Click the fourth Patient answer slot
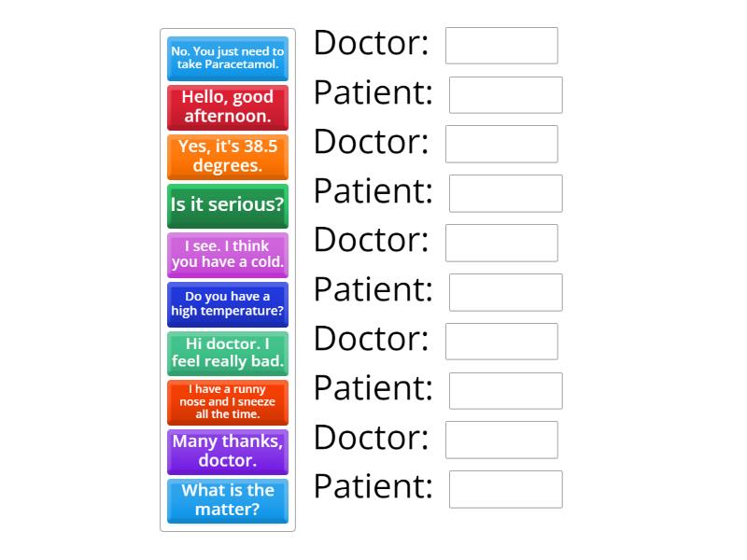This screenshot has width=747, height=560. pos(505,388)
